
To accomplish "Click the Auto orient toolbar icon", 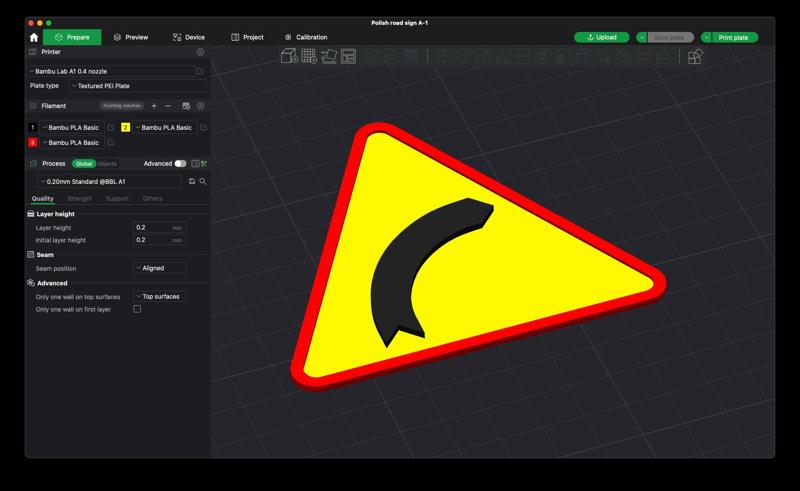I will click(329, 56).
